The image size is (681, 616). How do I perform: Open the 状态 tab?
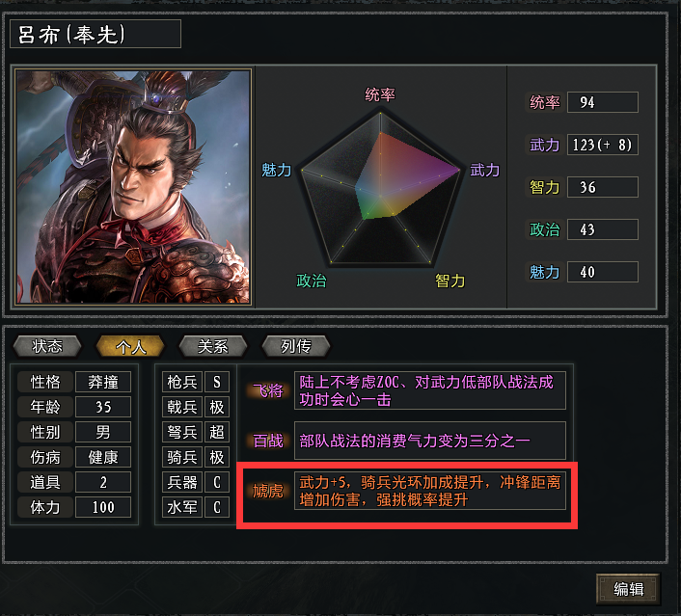[47, 346]
